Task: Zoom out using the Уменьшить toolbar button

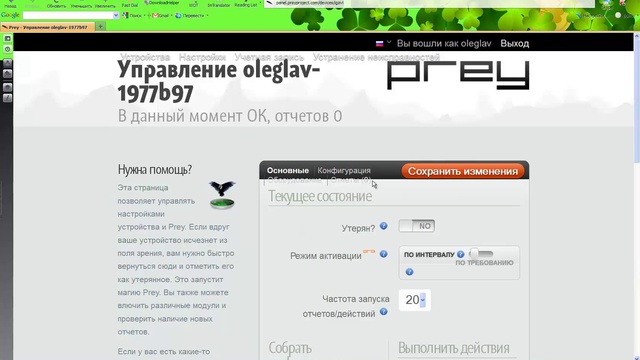Action: click(x=81, y=4)
